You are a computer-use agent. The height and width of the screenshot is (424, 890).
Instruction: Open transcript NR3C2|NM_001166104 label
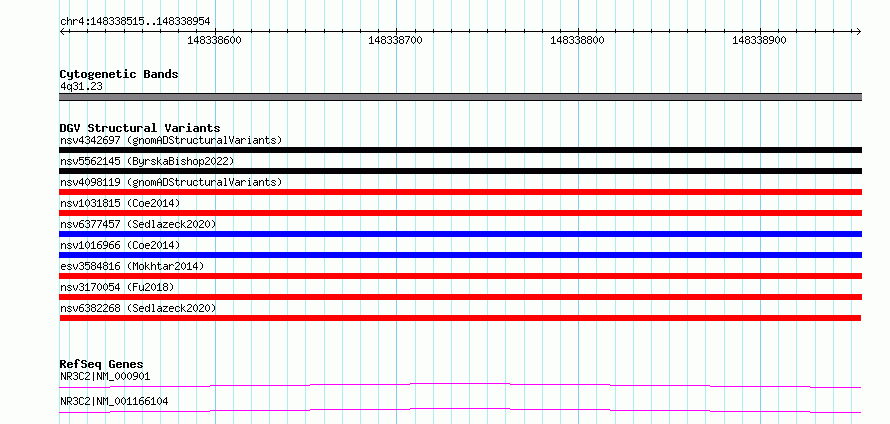pos(114,401)
